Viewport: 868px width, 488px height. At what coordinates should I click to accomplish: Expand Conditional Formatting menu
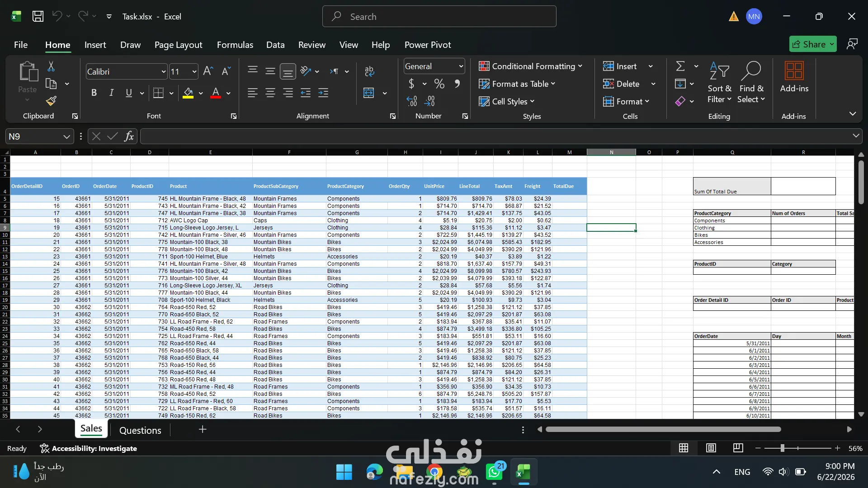(x=530, y=66)
